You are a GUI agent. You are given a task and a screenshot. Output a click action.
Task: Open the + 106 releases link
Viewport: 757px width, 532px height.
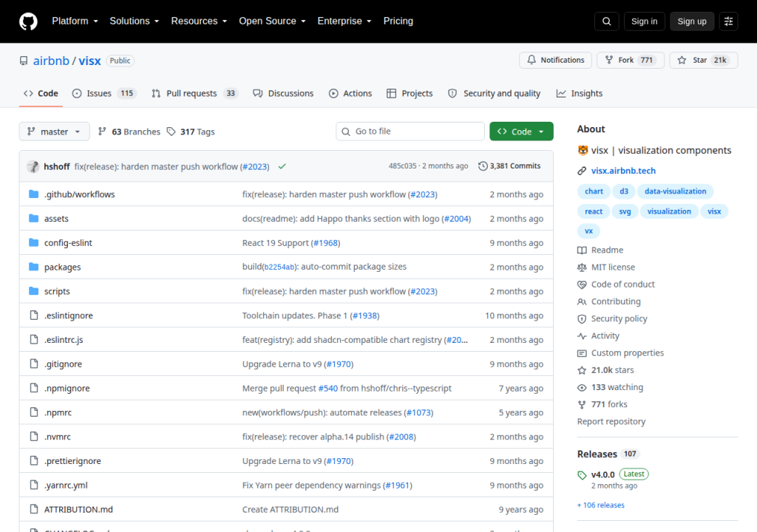pos(600,505)
